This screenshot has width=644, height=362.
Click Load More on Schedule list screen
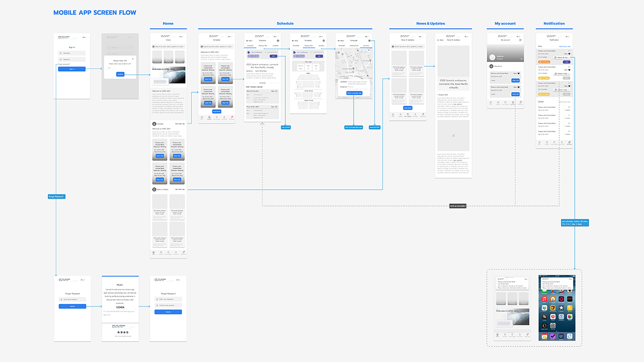point(216,111)
